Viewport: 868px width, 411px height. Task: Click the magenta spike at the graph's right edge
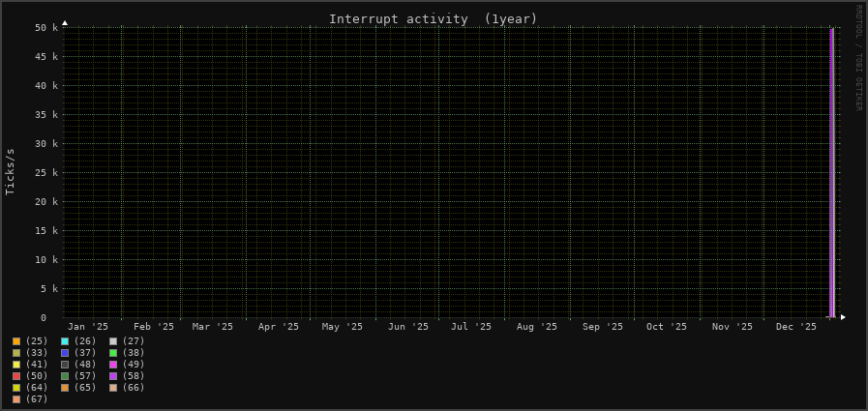coord(831,174)
